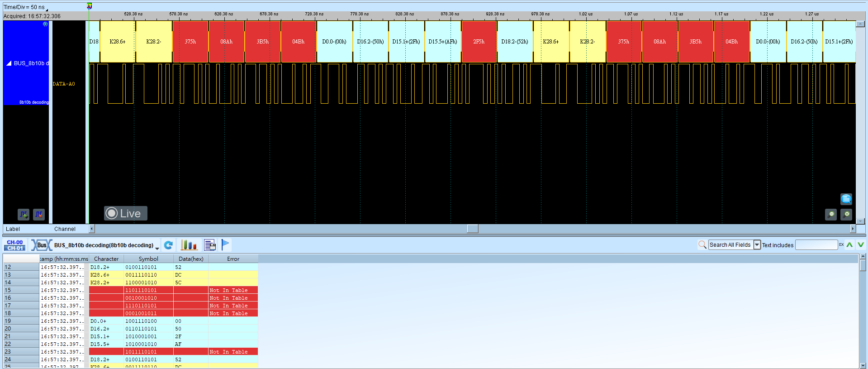Jump to next search result arrow

(x=861, y=245)
